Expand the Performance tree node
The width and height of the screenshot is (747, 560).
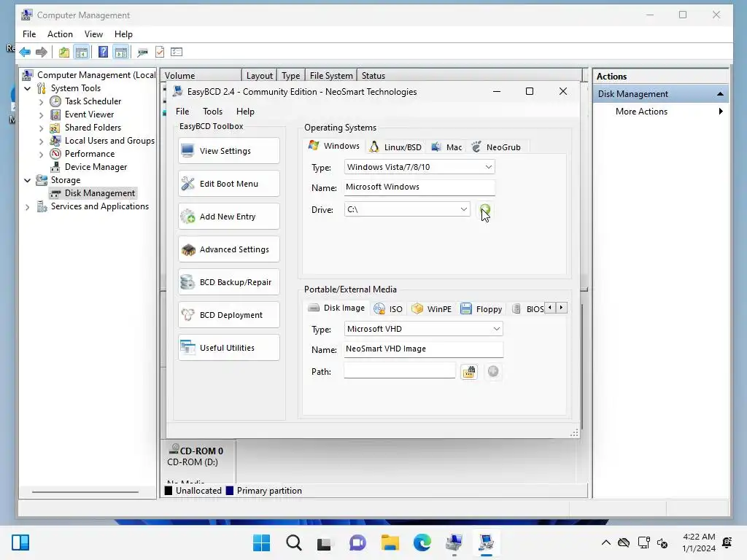[x=41, y=155]
